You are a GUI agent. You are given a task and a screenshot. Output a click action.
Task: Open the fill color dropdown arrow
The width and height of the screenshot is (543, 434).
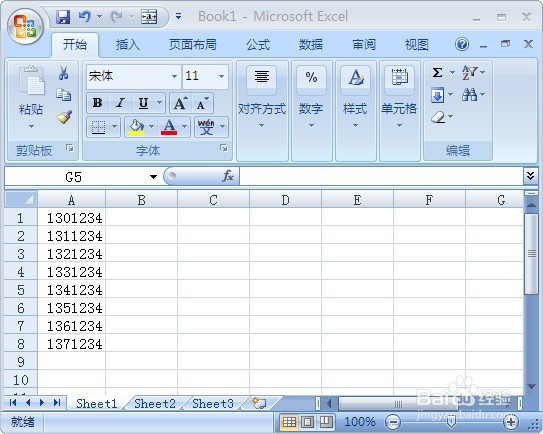(151, 127)
